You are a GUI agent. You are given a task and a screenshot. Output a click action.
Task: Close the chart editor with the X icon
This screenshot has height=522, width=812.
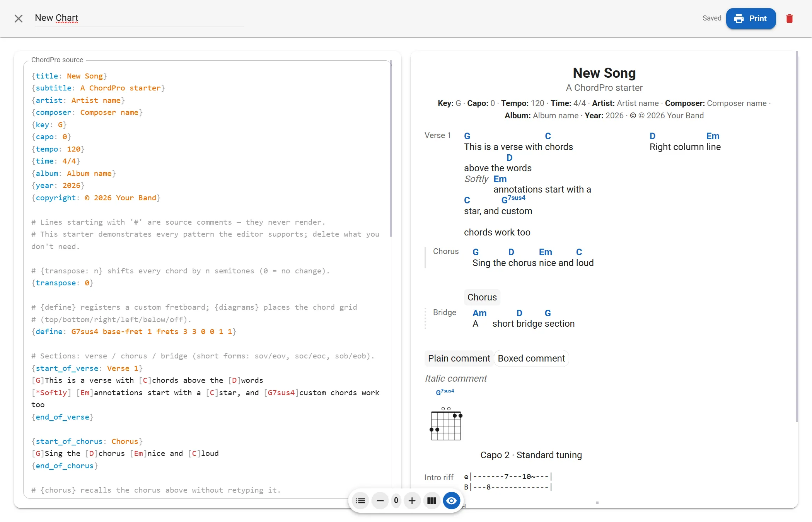18,18
